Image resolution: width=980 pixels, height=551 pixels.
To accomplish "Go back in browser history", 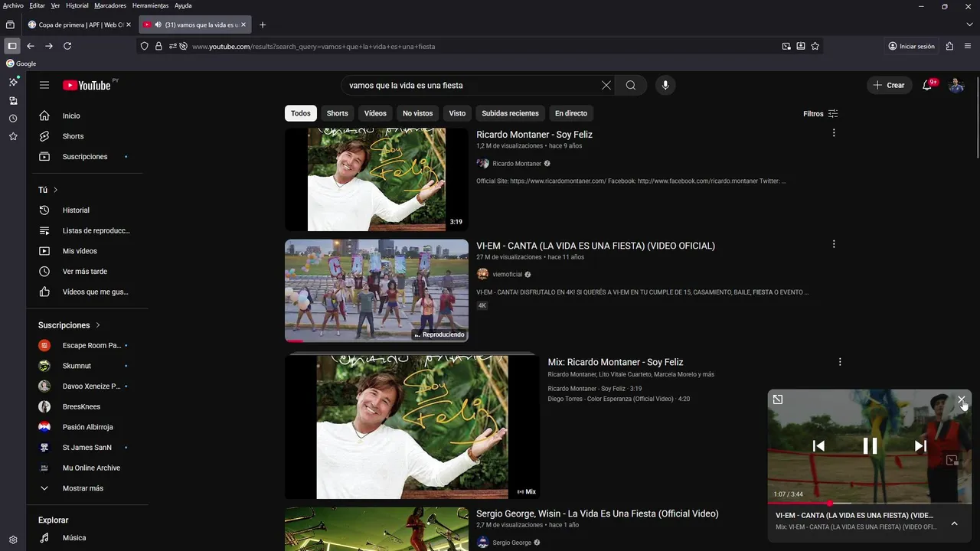I will tap(31, 46).
